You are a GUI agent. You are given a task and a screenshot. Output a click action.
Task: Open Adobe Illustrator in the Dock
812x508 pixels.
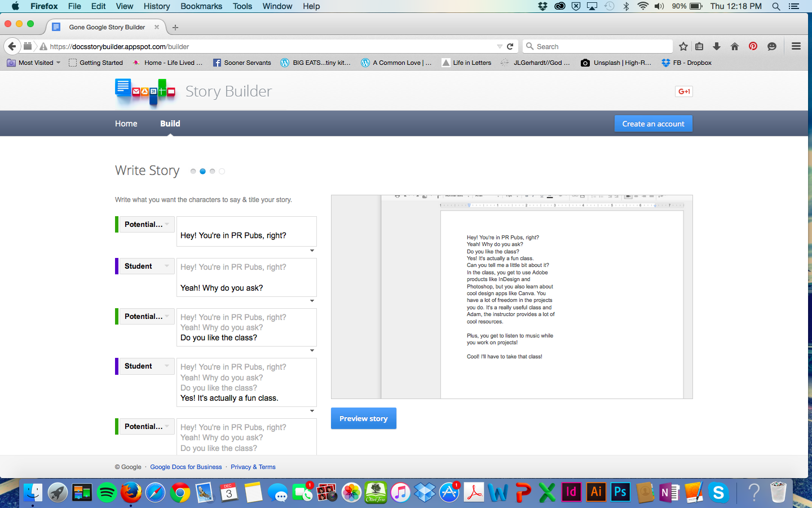[596, 492]
